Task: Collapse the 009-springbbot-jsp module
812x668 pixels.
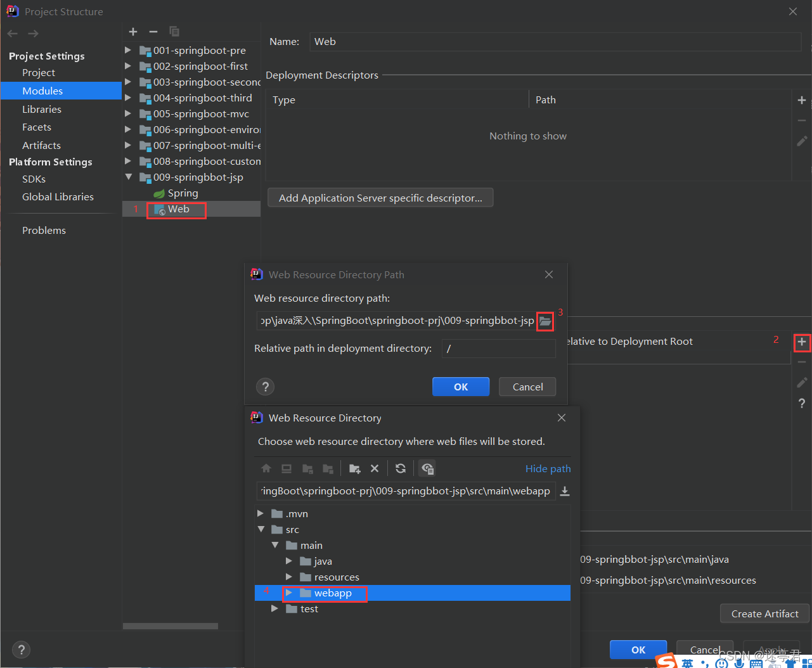Action: pos(128,177)
